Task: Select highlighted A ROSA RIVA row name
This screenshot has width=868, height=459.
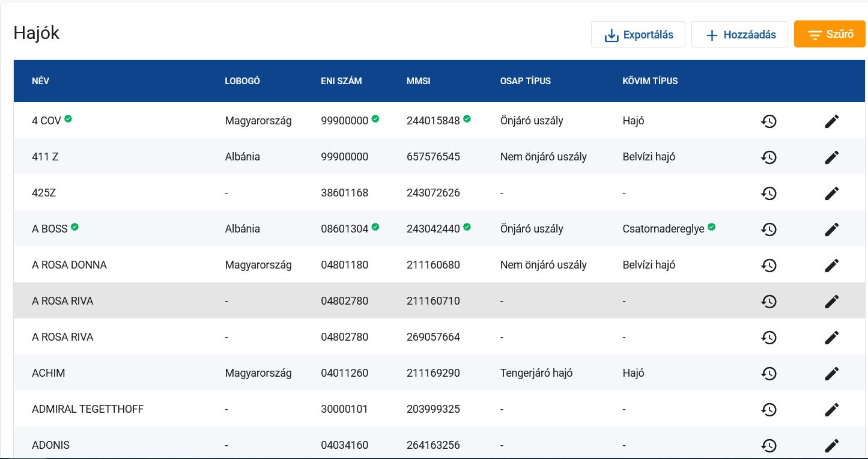Action: point(62,301)
